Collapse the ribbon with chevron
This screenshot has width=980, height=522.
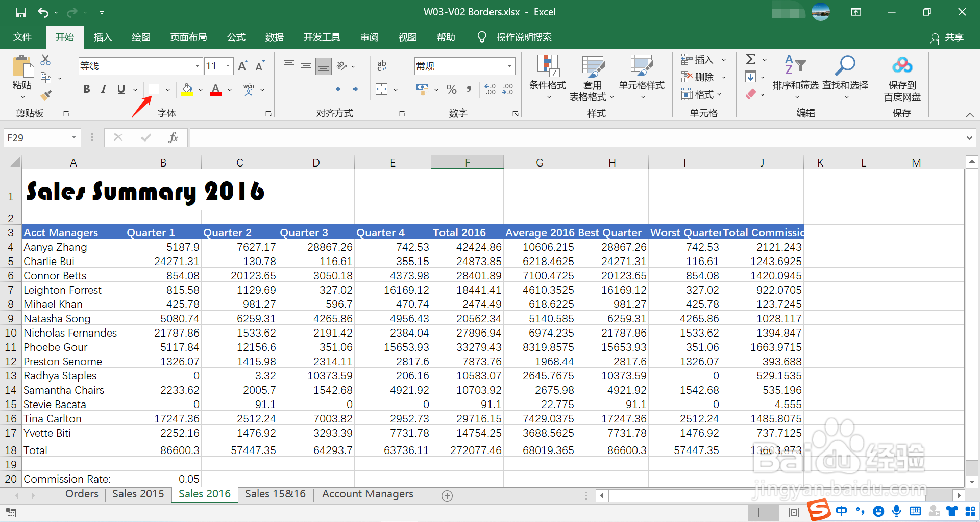[970, 115]
